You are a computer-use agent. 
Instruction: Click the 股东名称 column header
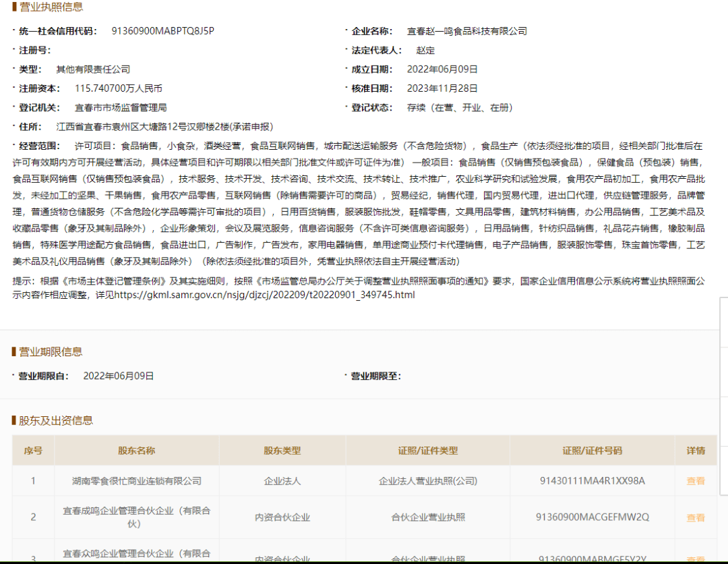tap(136, 451)
